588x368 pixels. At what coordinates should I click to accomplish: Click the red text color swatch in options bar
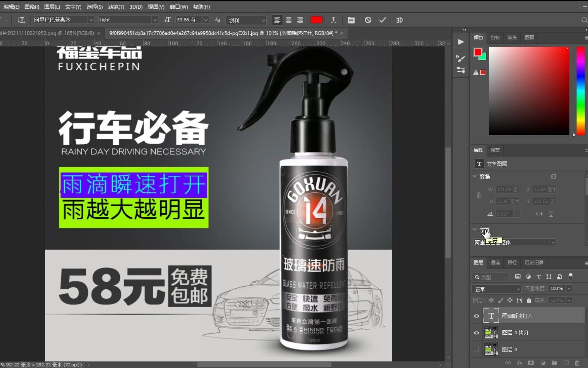point(316,20)
